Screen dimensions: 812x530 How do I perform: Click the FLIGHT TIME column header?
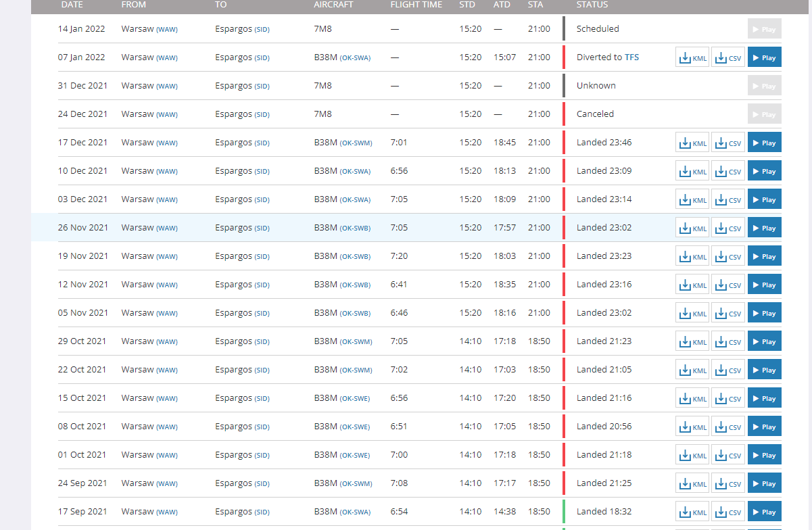pyautogui.click(x=416, y=5)
